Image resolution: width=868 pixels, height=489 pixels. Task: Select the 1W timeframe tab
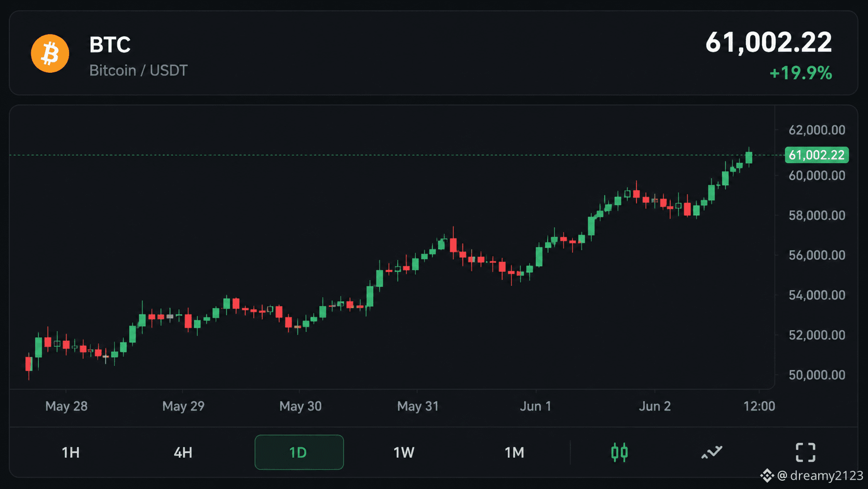404,453
